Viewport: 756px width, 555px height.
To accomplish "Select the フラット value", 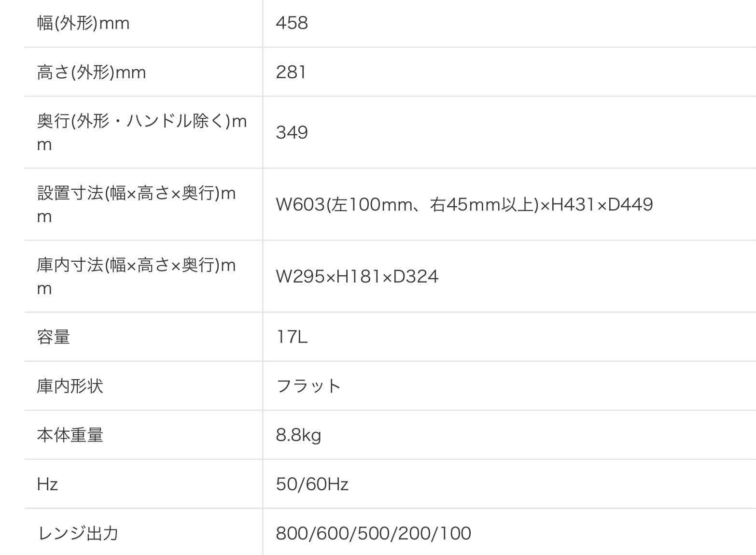I will point(308,386).
